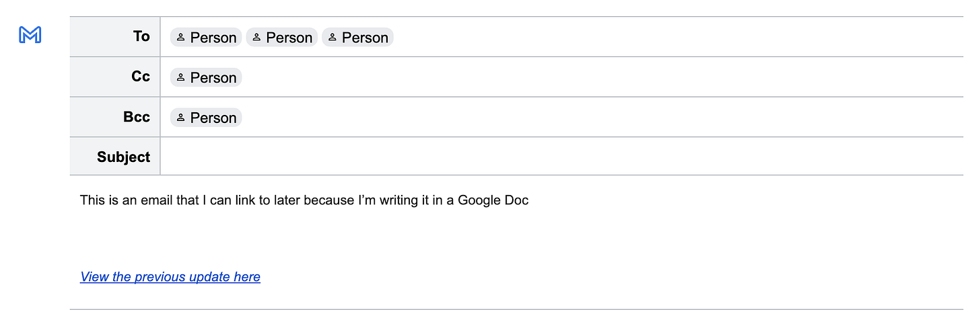Viewport: 980px width, 324px height.
Task: Select the Subject label cell
Action: tap(115, 157)
